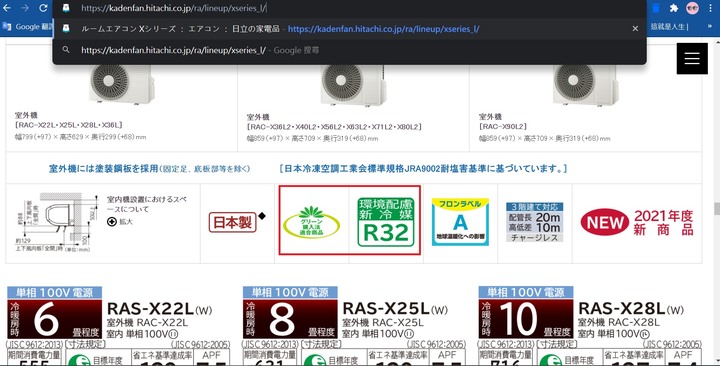
Task: Select the ルームエアコン Xシリーズ history suggestion
Action: tap(349, 28)
